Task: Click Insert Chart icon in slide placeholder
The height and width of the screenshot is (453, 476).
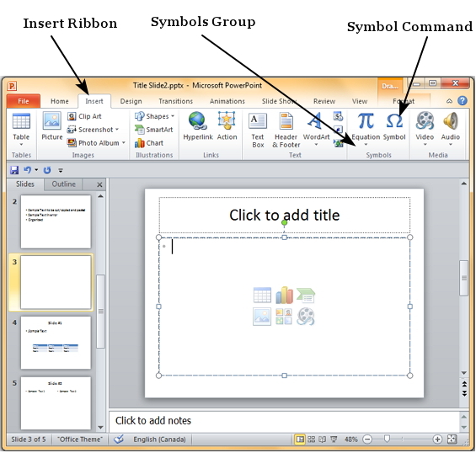Action: tap(284, 295)
